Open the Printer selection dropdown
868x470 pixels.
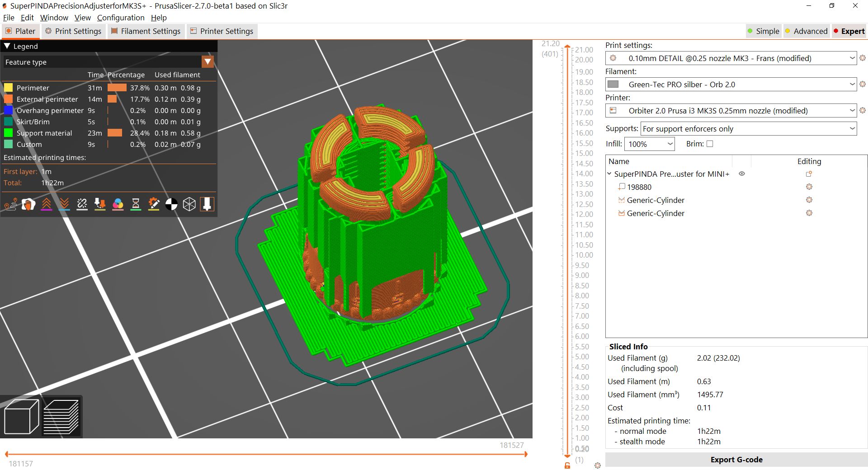point(852,110)
